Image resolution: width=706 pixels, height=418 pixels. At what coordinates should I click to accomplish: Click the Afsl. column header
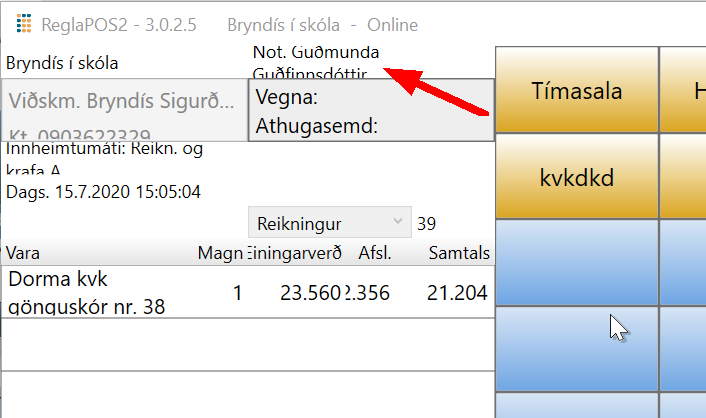coord(372,254)
